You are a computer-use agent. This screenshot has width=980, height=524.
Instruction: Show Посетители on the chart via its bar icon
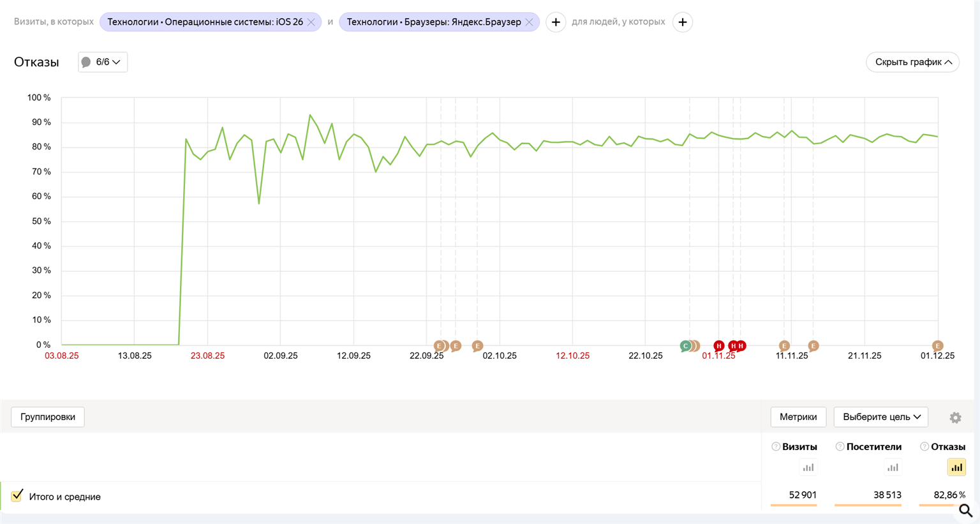pos(893,468)
